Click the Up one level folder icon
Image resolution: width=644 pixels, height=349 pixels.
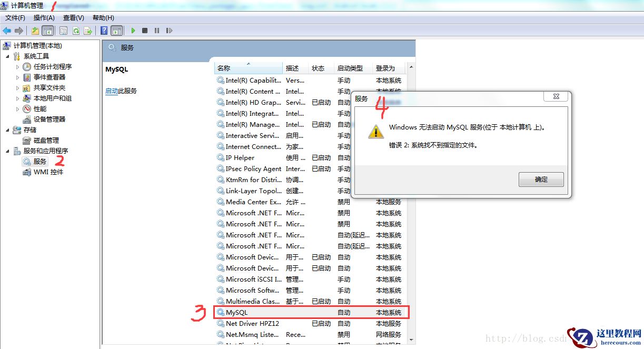point(35,31)
